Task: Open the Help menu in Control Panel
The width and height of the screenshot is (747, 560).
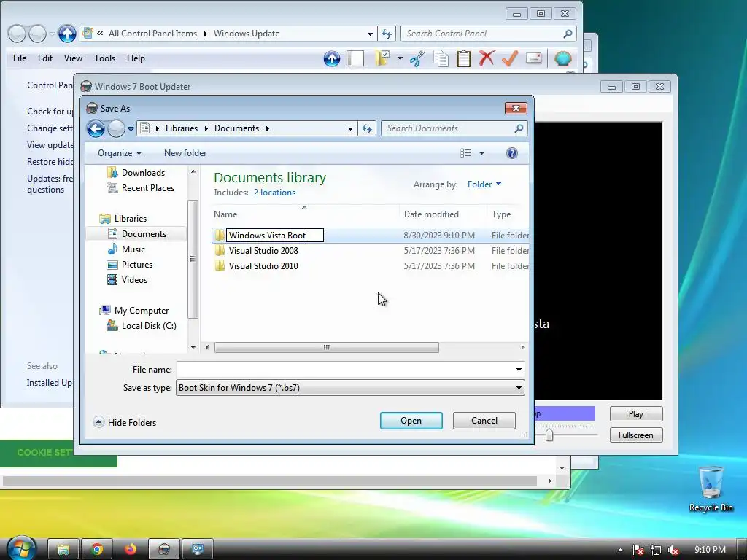Action: pos(136,58)
